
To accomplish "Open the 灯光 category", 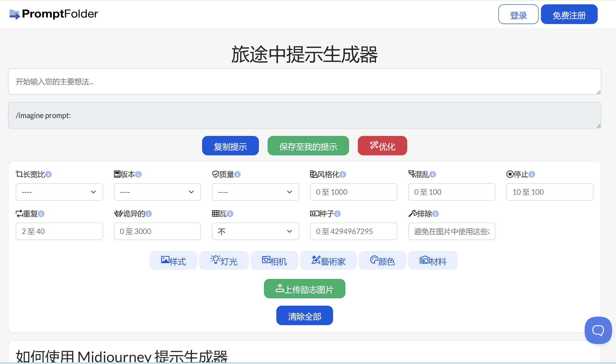I will click(x=224, y=261).
